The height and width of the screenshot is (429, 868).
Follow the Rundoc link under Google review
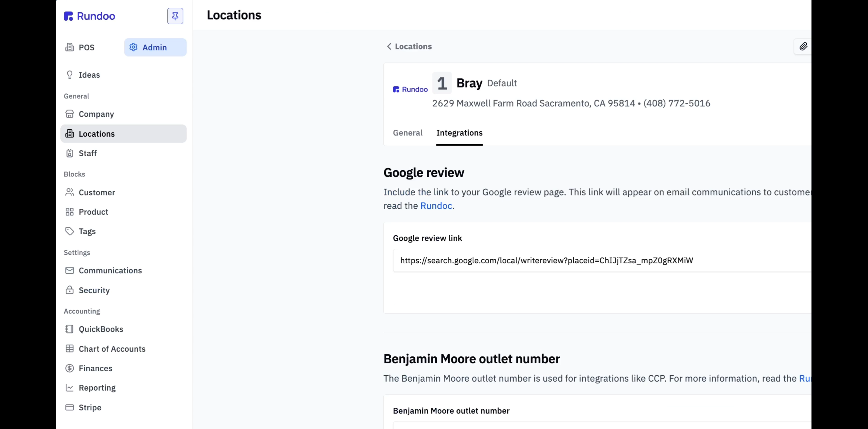pos(436,206)
